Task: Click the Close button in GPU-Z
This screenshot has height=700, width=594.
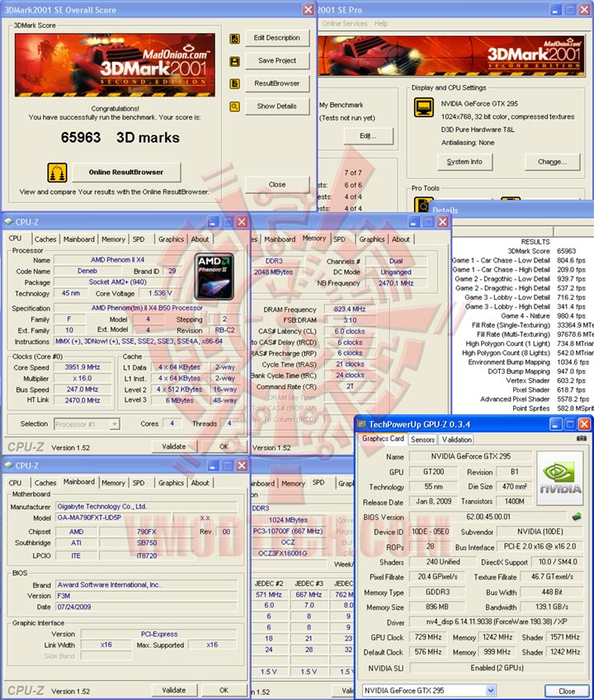Action: pos(567,691)
